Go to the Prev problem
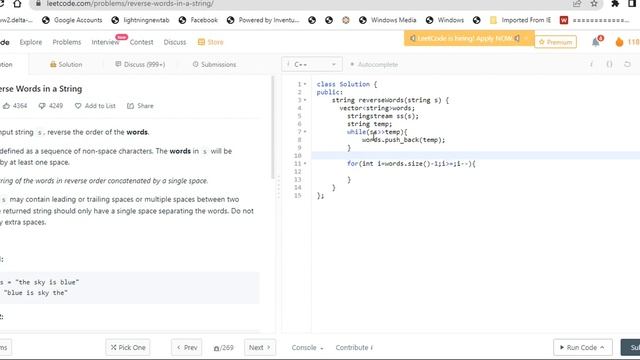The image size is (640, 360). [187, 348]
